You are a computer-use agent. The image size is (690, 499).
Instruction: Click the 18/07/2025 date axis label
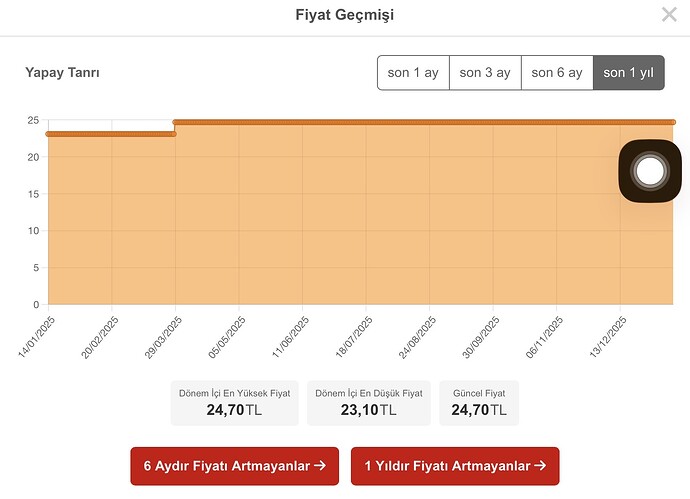[x=354, y=335]
